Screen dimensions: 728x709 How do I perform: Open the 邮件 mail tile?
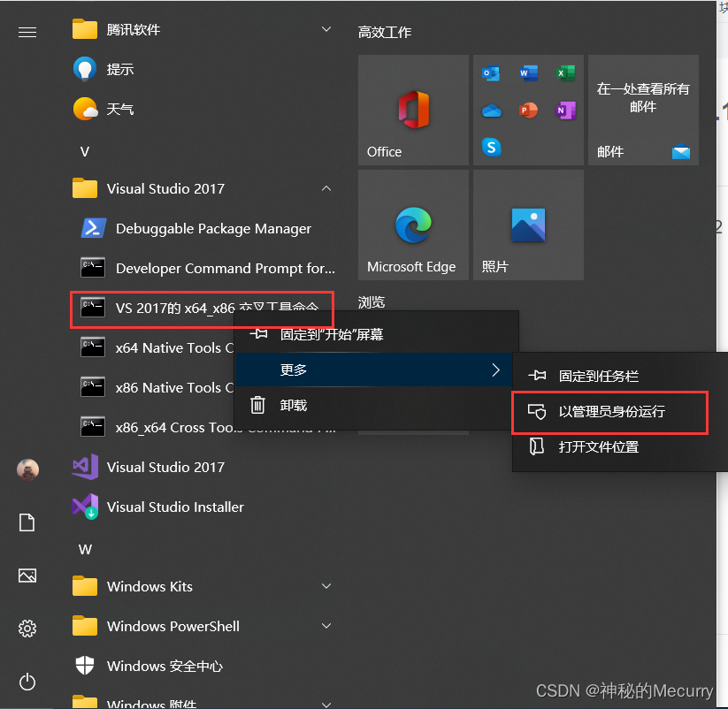(643, 110)
